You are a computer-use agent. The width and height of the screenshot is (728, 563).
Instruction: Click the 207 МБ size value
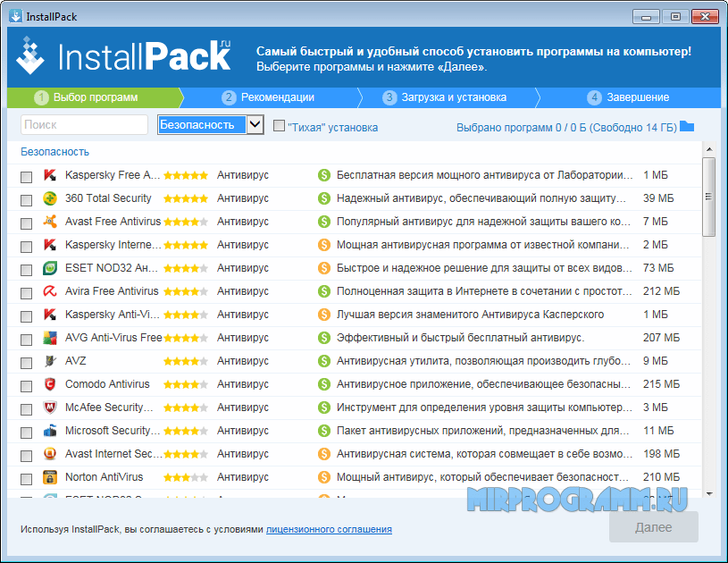coord(661,338)
